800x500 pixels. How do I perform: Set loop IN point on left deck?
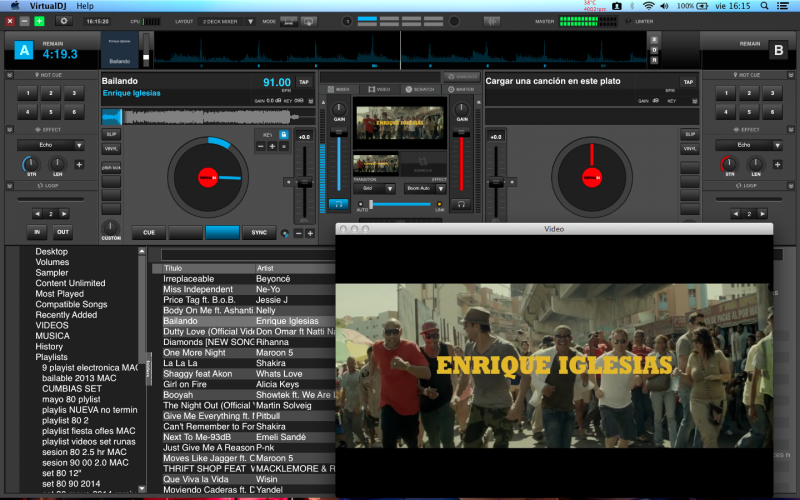point(37,232)
